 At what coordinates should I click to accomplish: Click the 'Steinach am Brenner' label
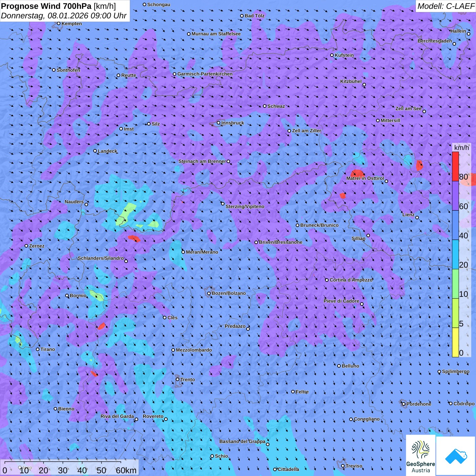[202, 161]
